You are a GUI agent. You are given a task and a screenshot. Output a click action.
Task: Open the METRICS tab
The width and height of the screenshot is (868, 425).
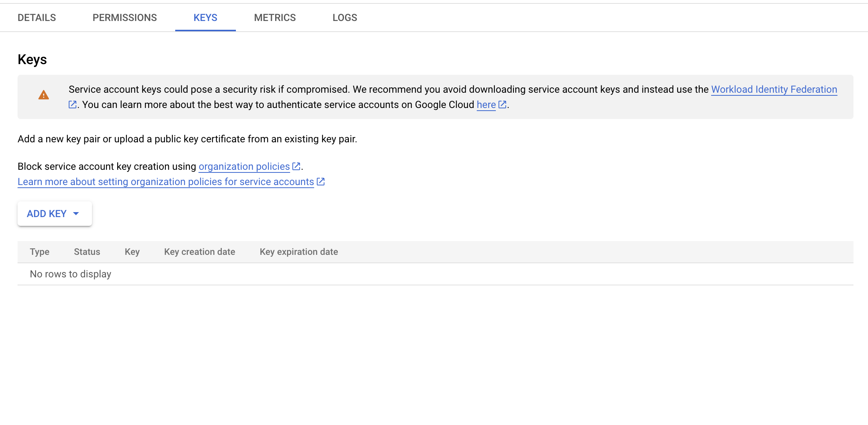point(275,18)
